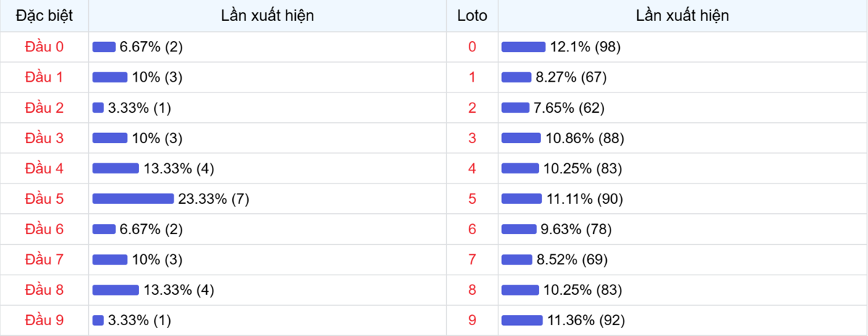Click the 13.33% (4) text for Đầu 4
868x336 pixels.
179,168
